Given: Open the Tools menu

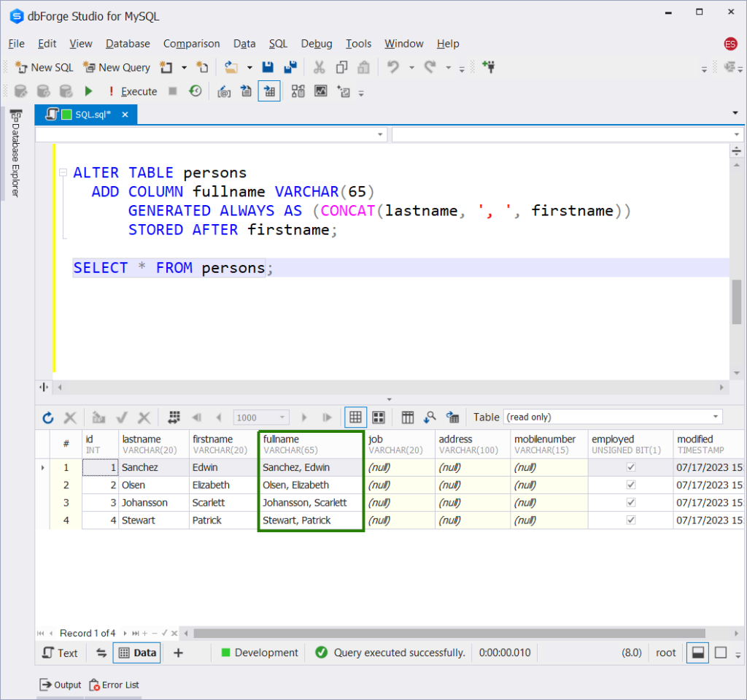Looking at the screenshot, I should pyautogui.click(x=358, y=44).
